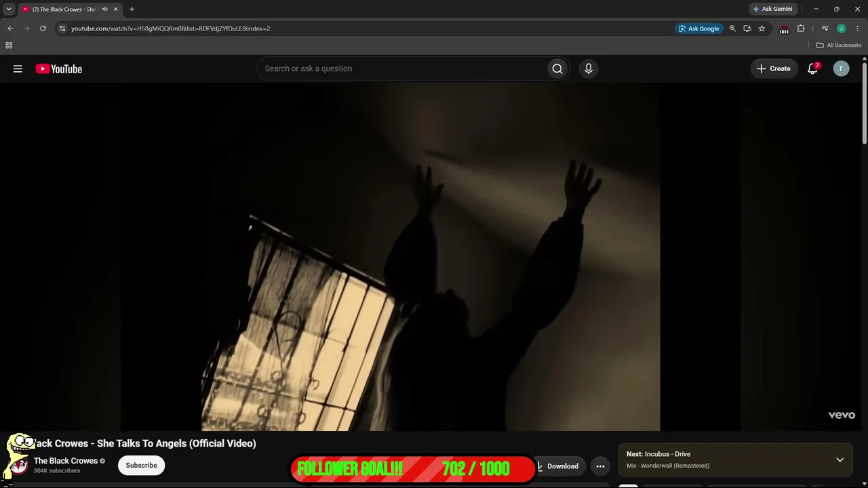The image size is (868, 488).
Task: Open the YouTube account avatar menu
Action: coord(841,68)
